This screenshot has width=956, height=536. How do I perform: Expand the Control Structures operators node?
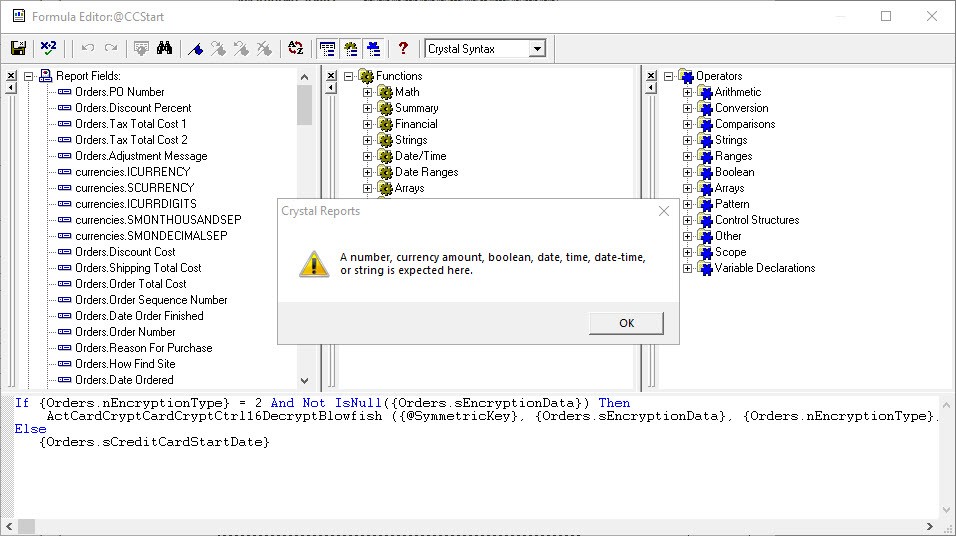688,220
